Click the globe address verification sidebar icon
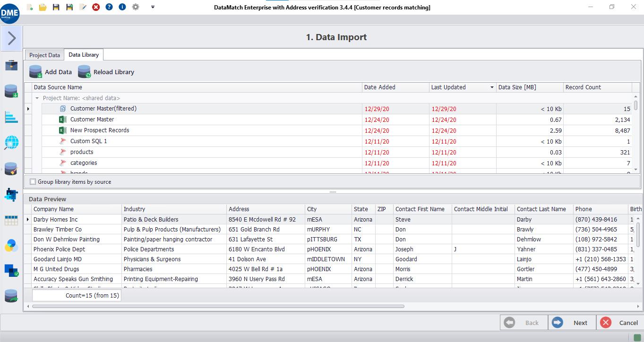 [11, 142]
